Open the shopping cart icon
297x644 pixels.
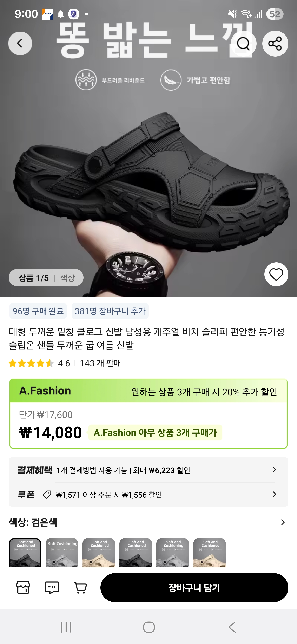[80, 587]
